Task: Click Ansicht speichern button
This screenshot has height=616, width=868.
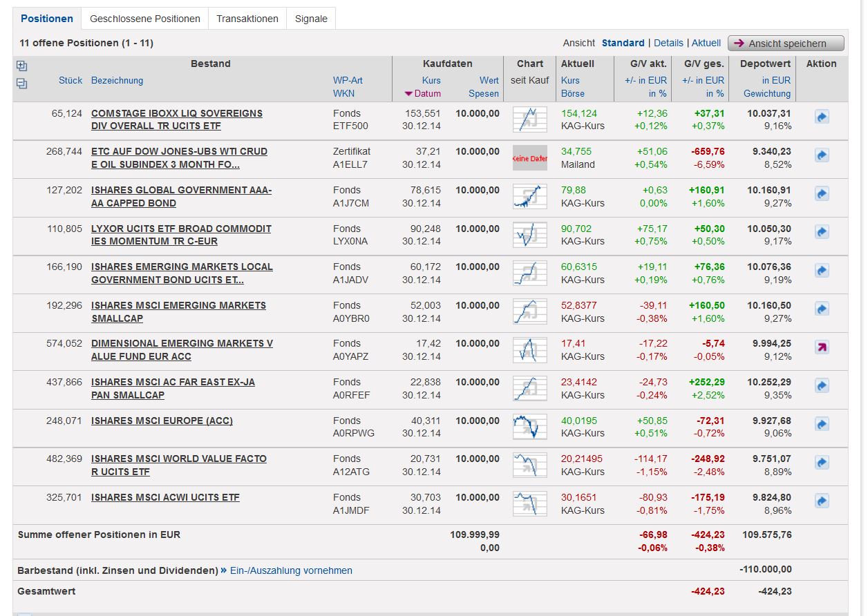Action: 786,44
